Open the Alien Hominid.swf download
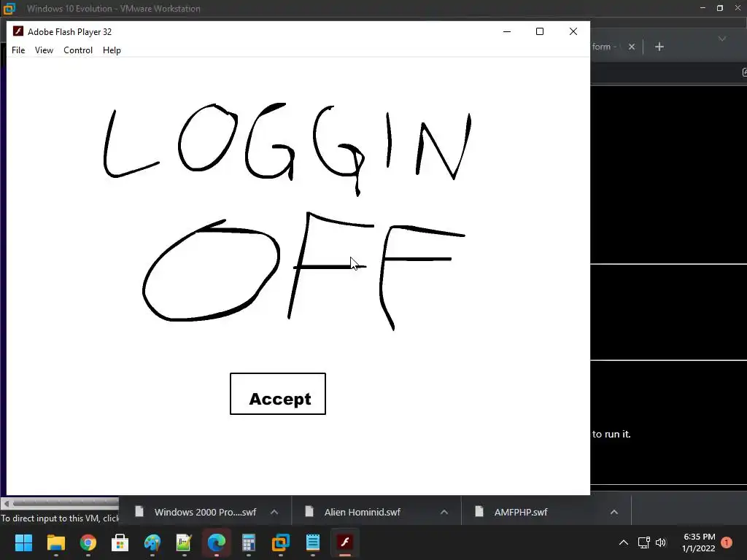Screen dimensions: 747x560 coord(363,512)
